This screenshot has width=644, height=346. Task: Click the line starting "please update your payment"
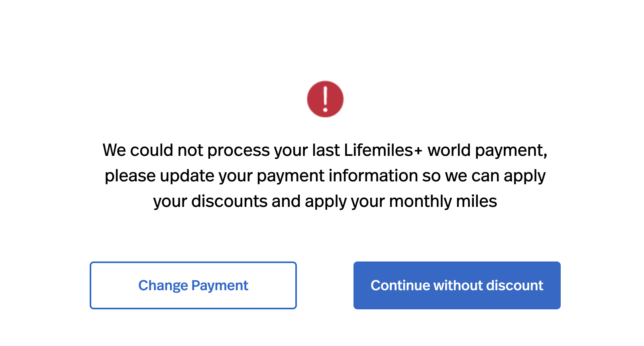(x=325, y=176)
